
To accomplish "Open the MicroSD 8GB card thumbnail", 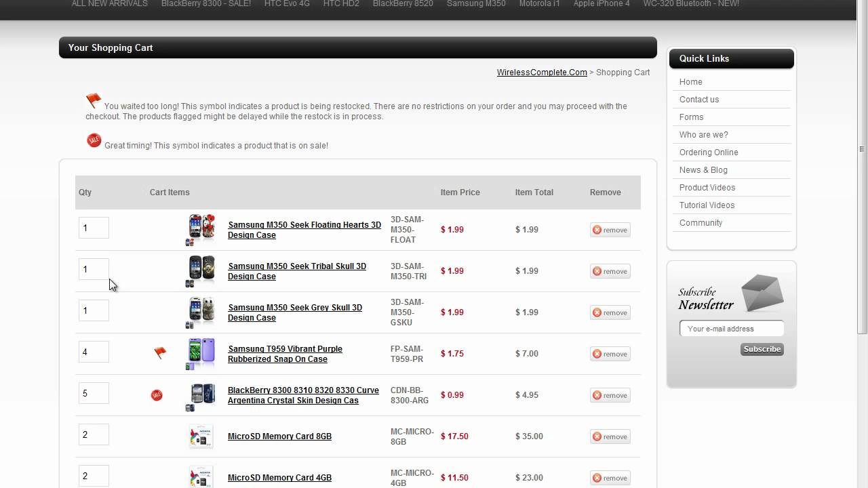I will coord(201,436).
